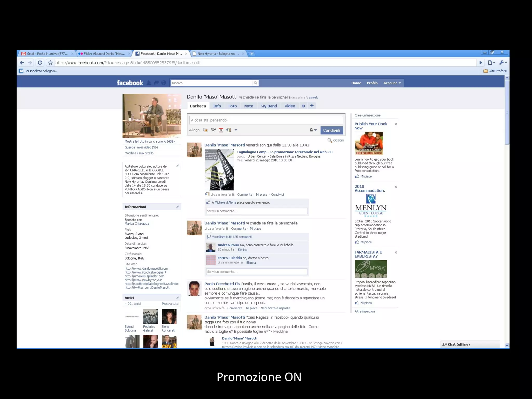Bookmark the page with the star icon
Image resolution: width=532 pixels, height=399 pixels.
50,63
